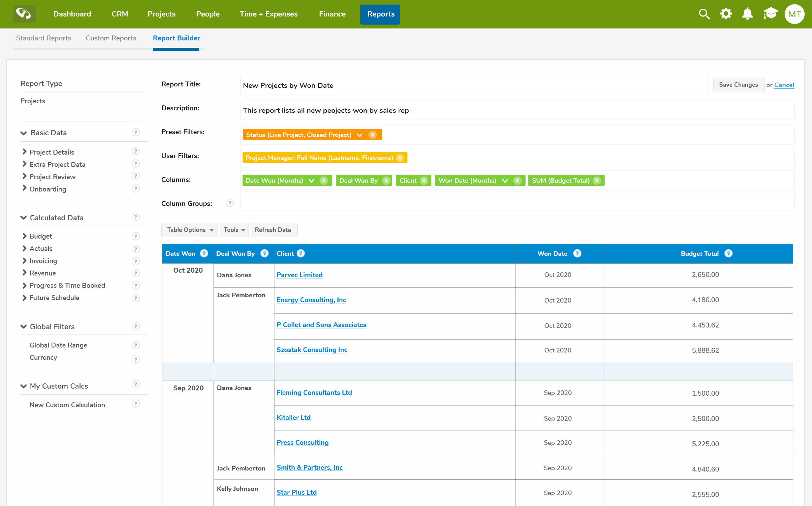This screenshot has width=812, height=506.
Task: Click help icon next to Column Groups
Action: coord(230,203)
